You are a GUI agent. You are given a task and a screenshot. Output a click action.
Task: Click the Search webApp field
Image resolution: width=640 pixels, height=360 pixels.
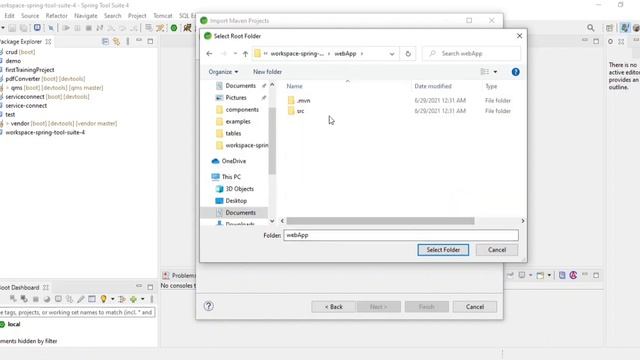click(x=471, y=53)
